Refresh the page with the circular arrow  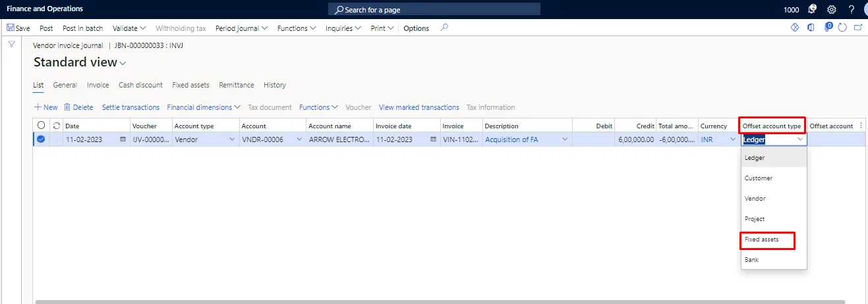point(842,28)
